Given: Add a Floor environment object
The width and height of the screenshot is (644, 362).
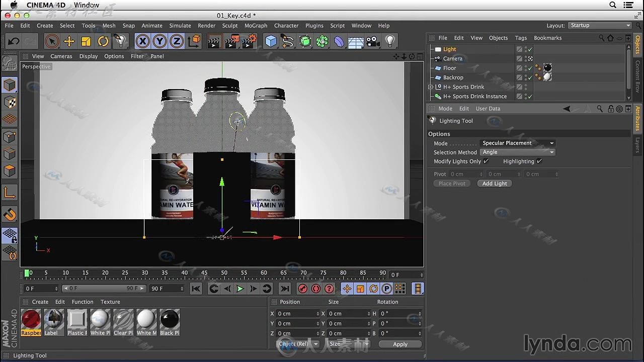Looking at the screenshot, I should click(356, 41).
